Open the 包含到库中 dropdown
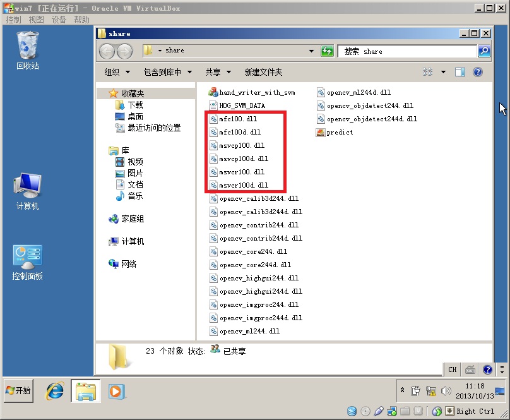This screenshot has width=510, height=420. pos(167,72)
